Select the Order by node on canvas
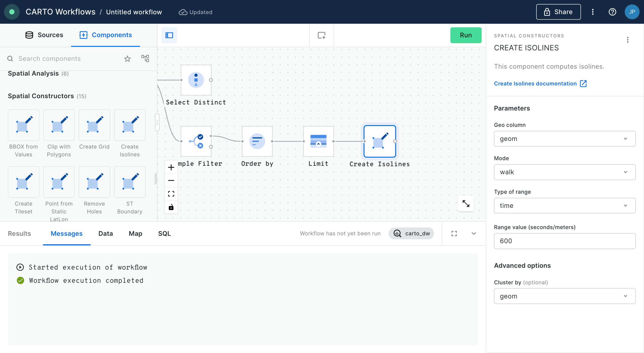 [x=257, y=141]
